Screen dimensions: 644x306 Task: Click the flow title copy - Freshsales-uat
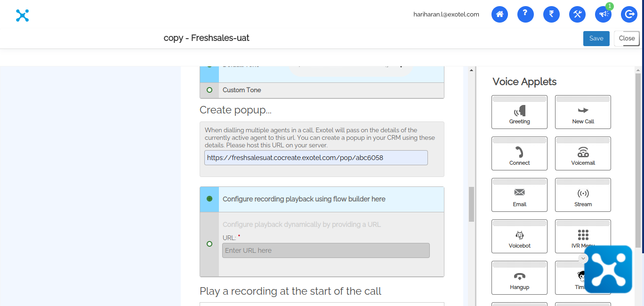(x=207, y=38)
